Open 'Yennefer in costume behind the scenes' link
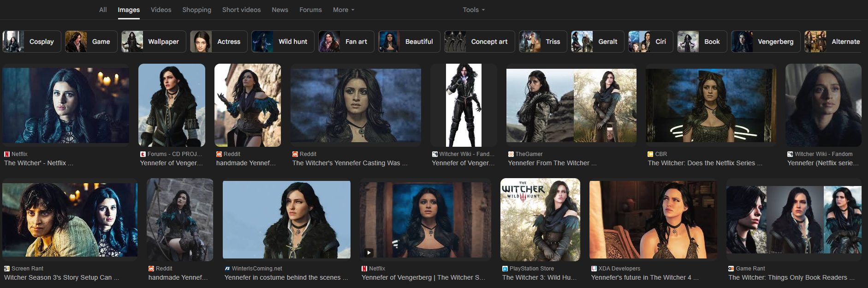Image resolution: width=868 pixels, height=288 pixels. pos(286,277)
